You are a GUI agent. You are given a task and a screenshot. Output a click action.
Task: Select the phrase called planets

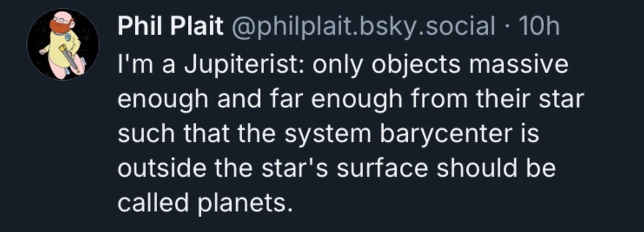(205, 203)
